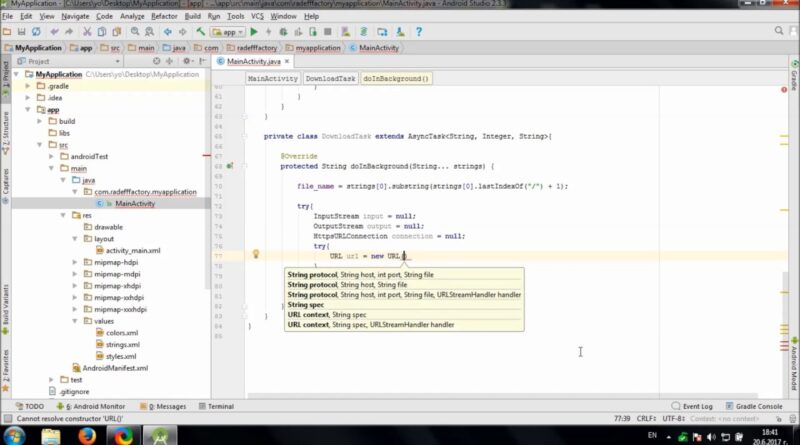Viewport: 800px width, 445px height.
Task: Open the Analyze menu
Action: 132,16
